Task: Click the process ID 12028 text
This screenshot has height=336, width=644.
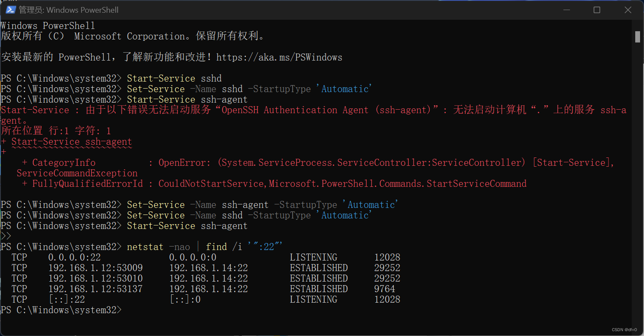Action: 387,257
